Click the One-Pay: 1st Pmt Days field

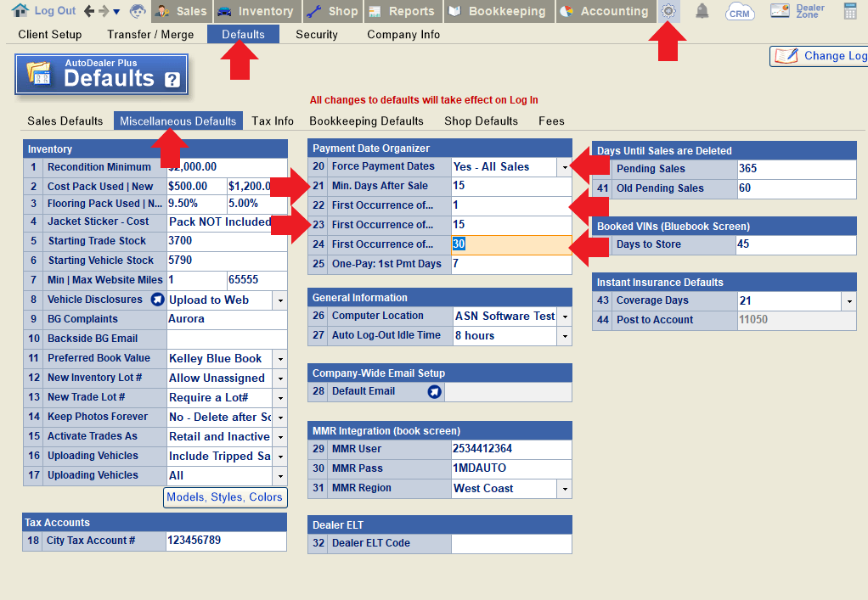(511, 264)
